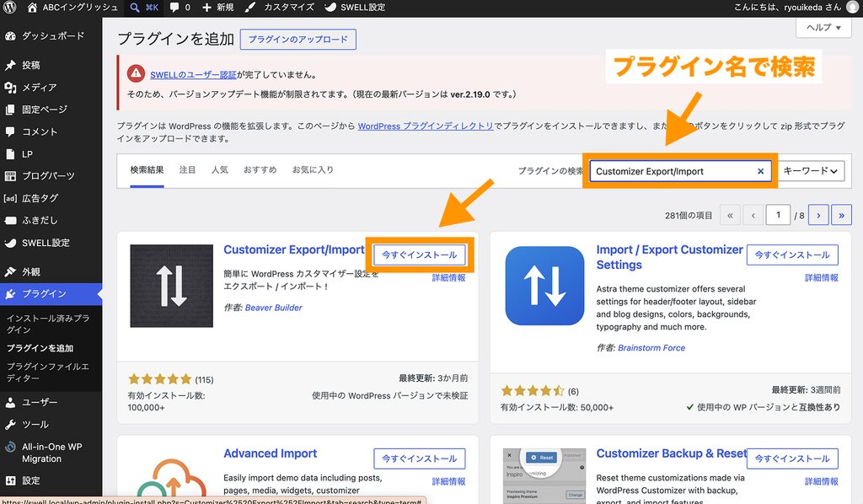The width and height of the screenshot is (863, 504).
Task: Open メディア in the sidebar
Action: click(x=51, y=87)
